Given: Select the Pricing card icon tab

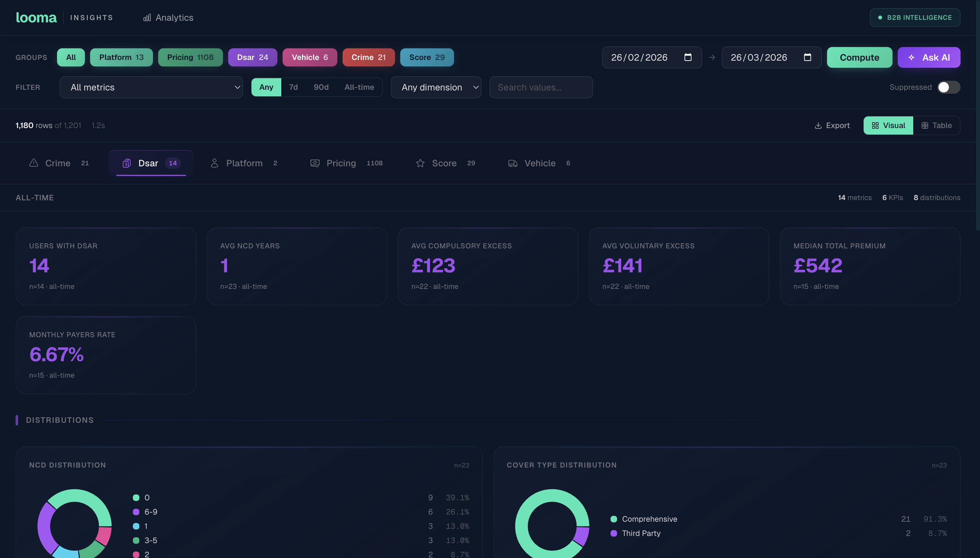Looking at the screenshot, I should tap(315, 163).
